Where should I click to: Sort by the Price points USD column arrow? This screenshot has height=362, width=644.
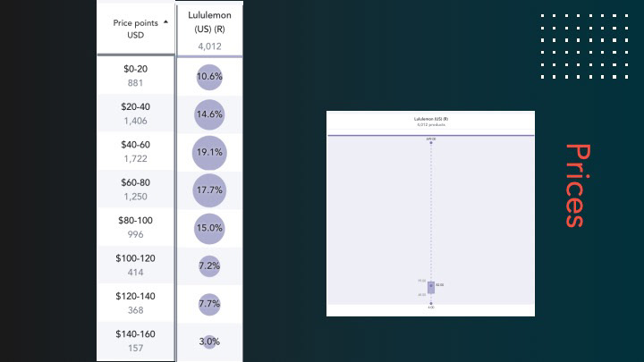coord(165,22)
